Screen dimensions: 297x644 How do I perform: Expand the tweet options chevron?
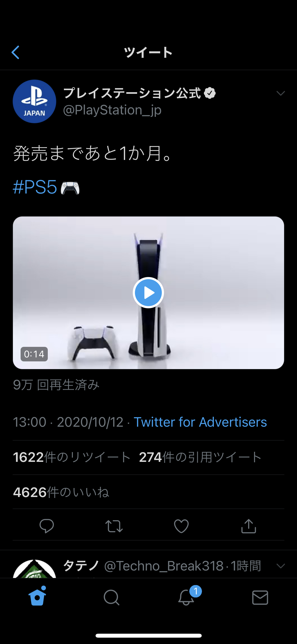click(x=281, y=93)
